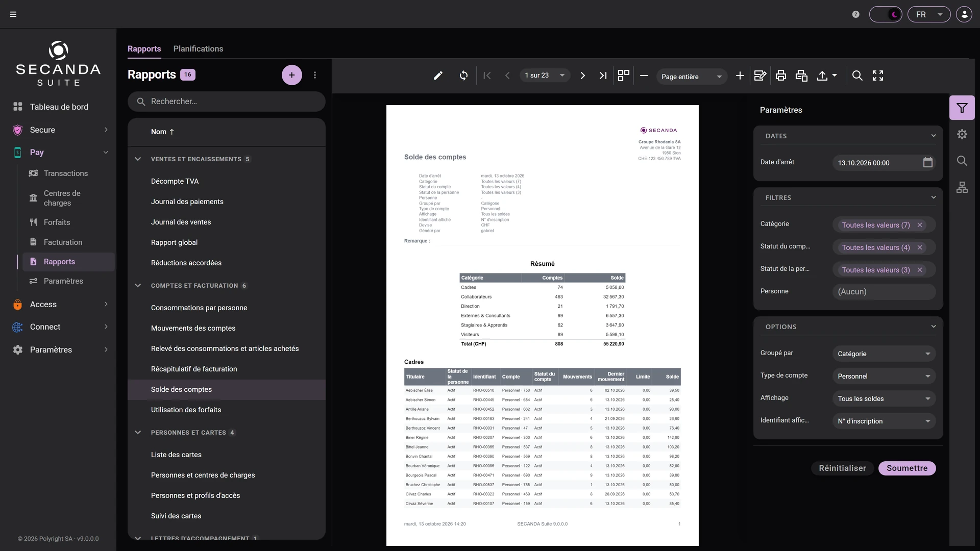Go to the next report page
This screenshot has height=551, width=980.
[582, 76]
